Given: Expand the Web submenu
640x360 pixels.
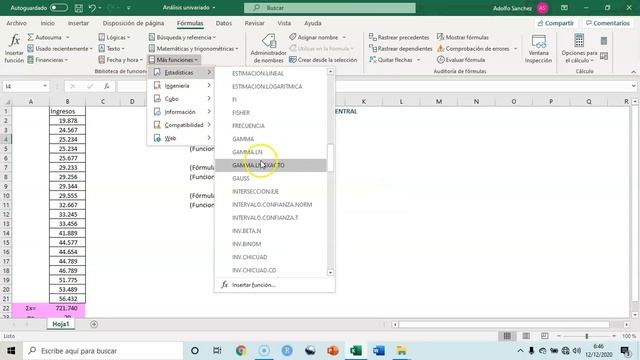Looking at the screenshot, I should click(x=182, y=138).
